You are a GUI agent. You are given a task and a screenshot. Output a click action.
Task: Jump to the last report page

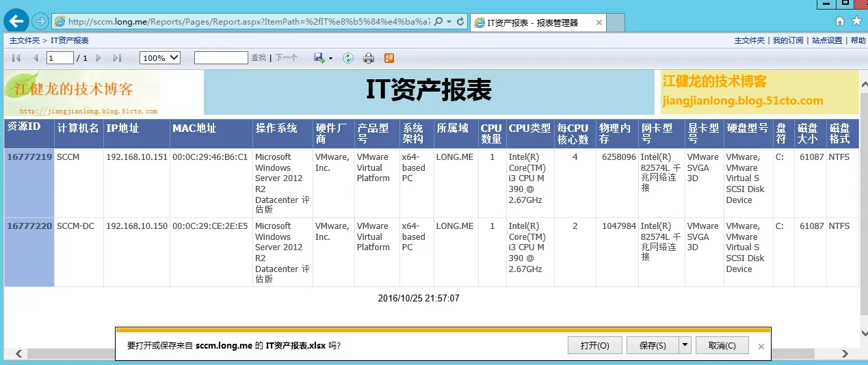coord(117,58)
